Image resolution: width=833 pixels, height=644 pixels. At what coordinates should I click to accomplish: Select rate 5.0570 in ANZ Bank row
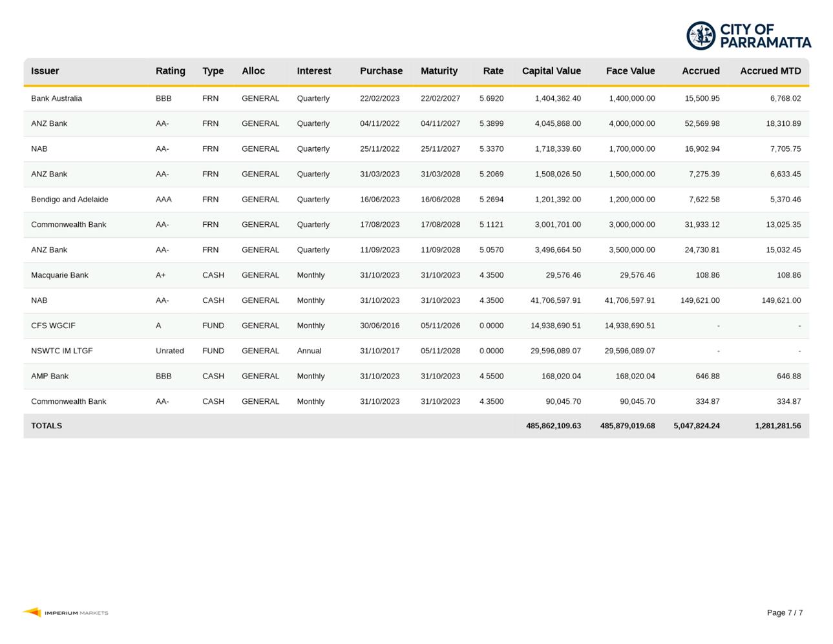(491, 250)
